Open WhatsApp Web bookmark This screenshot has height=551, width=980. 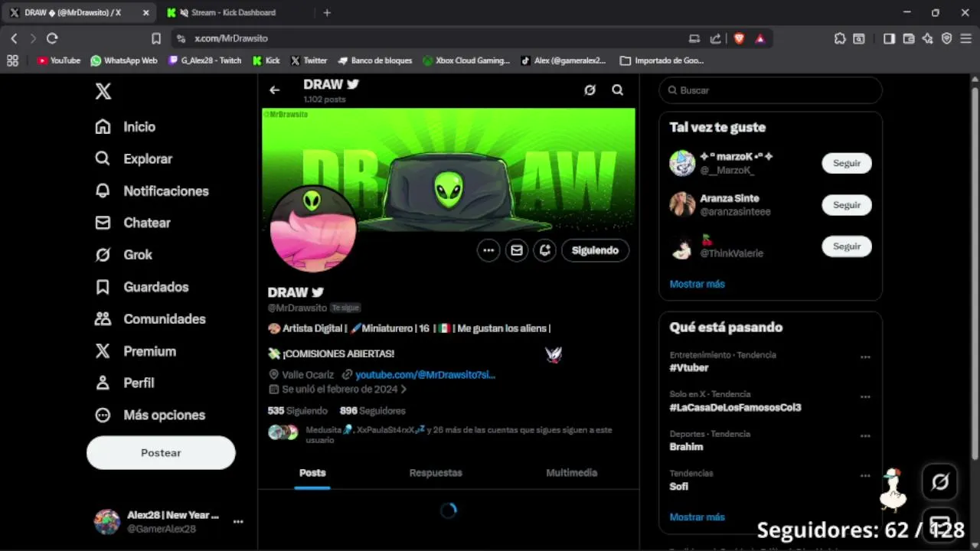coord(124,60)
